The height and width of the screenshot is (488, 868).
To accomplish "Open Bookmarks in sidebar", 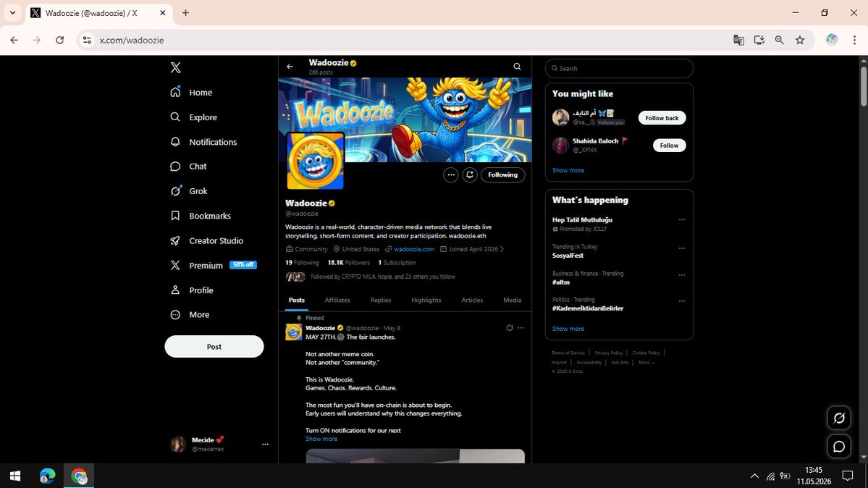I will (x=201, y=216).
